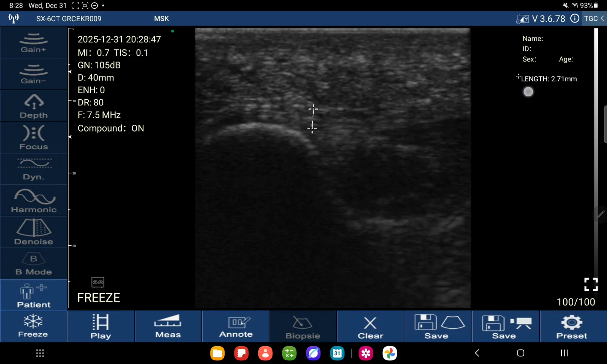Viewport: 607px width, 364px height.
Task: Open the Patient info panel
Action: [x=34, y=295]
